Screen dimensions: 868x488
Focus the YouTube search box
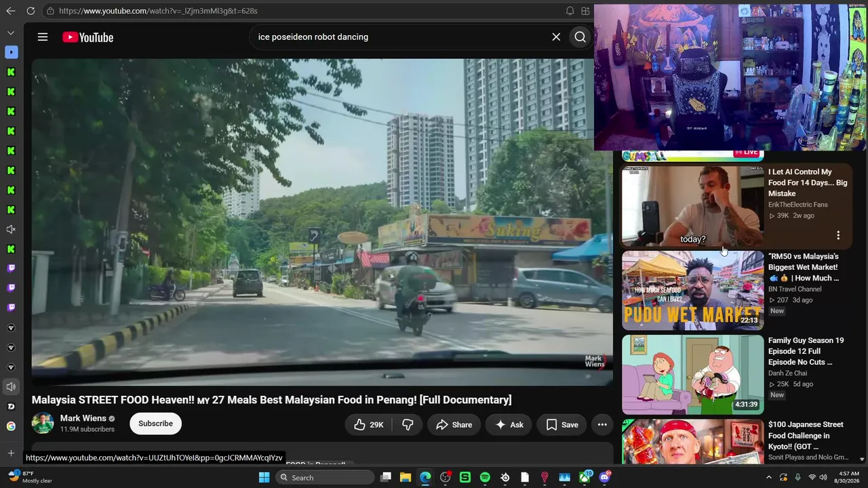400,37
